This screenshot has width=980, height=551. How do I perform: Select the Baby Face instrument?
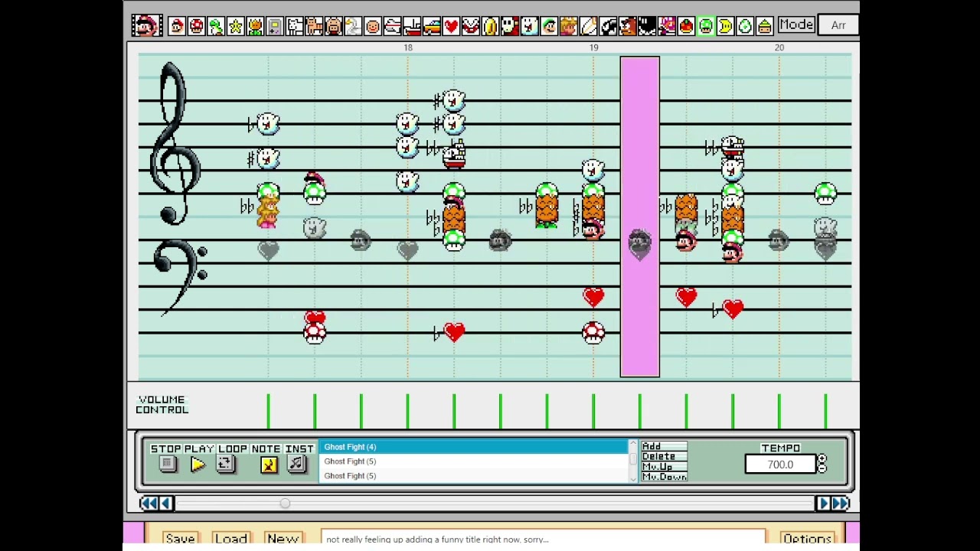373,27
